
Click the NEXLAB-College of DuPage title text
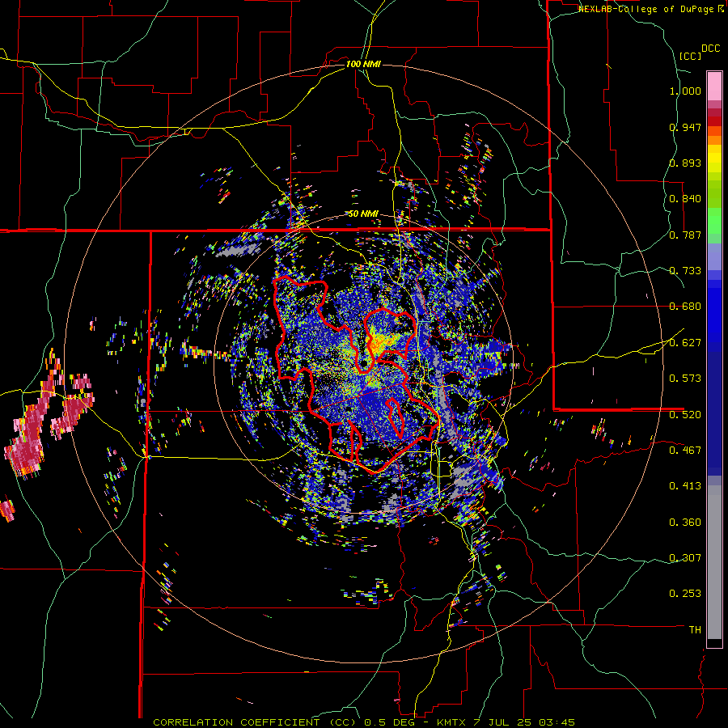coord(646,9)
